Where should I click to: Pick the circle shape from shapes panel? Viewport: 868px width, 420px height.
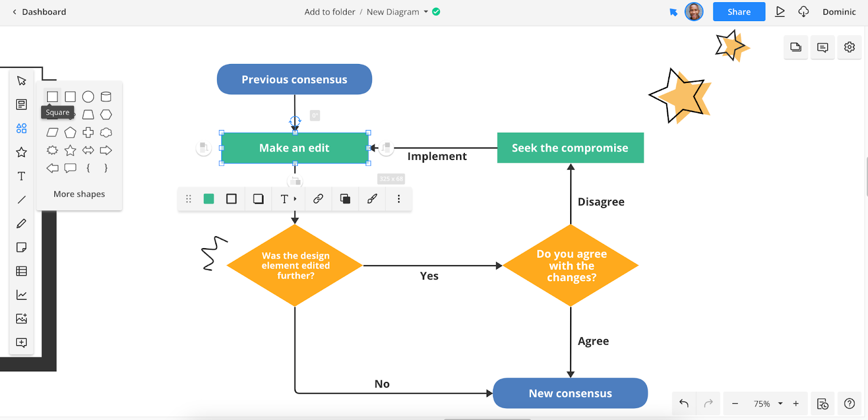(88, 97)
